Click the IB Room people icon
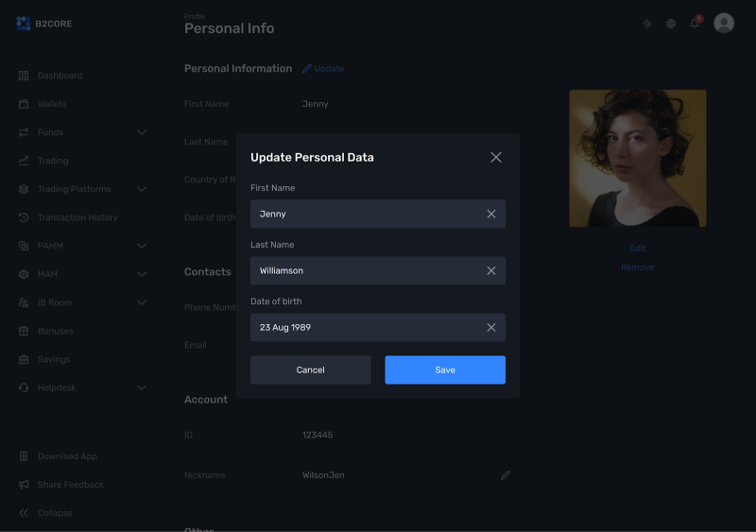Screen dimensions: 756x532 (x=24, y=302)
